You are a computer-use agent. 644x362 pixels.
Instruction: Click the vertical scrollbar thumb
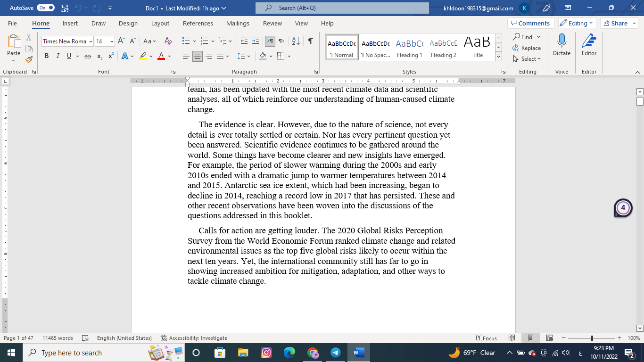tap(640, 101)
